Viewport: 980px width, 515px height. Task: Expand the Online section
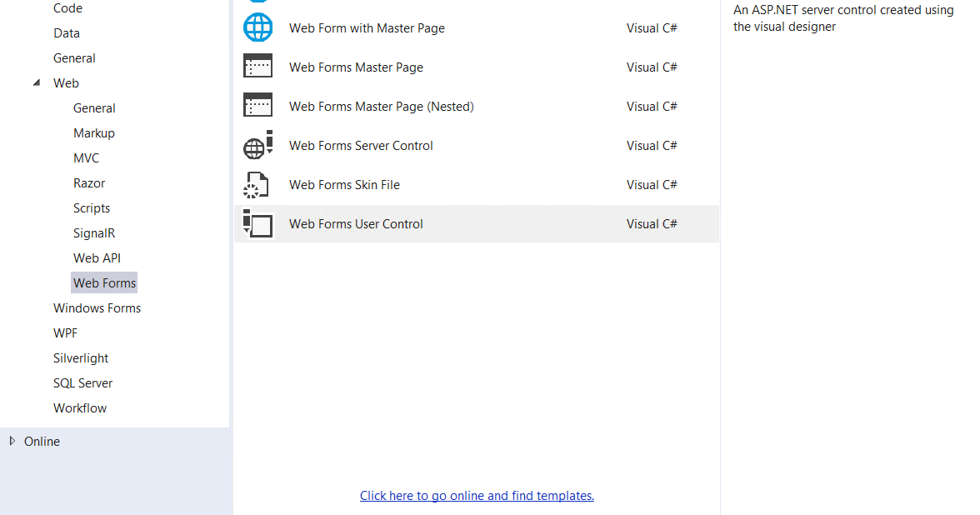tap(12, 441)
